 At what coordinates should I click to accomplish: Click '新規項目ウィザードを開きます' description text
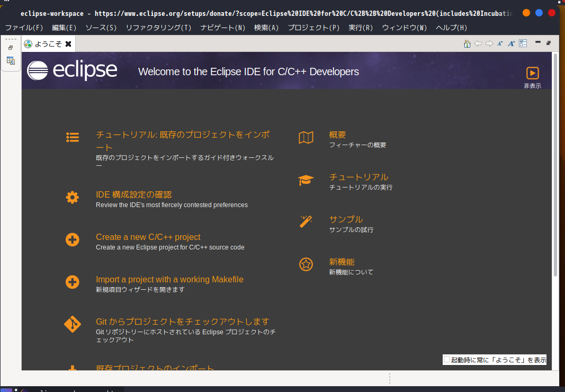(140, 290)
